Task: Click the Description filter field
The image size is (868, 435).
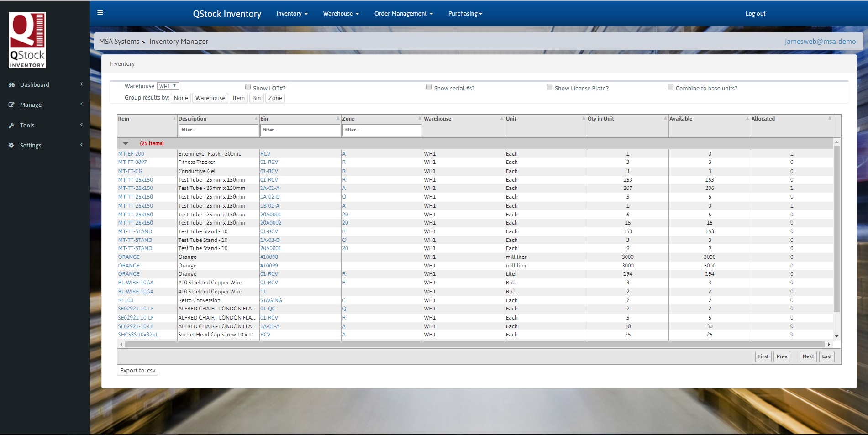Action: (219, 130)
